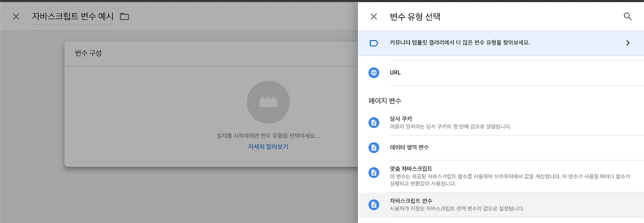
Task: Click the globe icon beside URL
Action: 374,73
